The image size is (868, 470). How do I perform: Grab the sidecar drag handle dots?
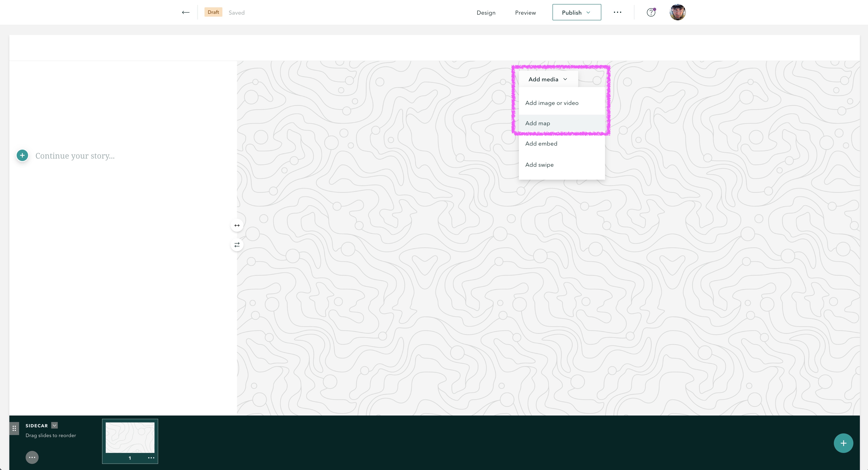[14, 428]
